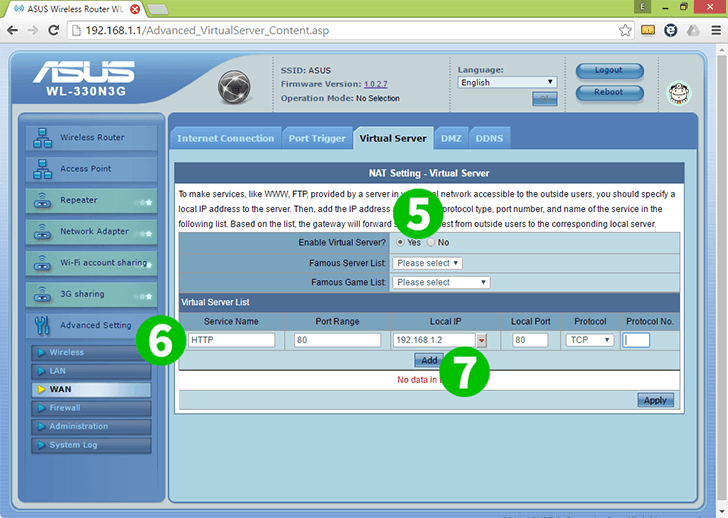
Task: Open Advanced Setting menu
Action: pos(91,325)
